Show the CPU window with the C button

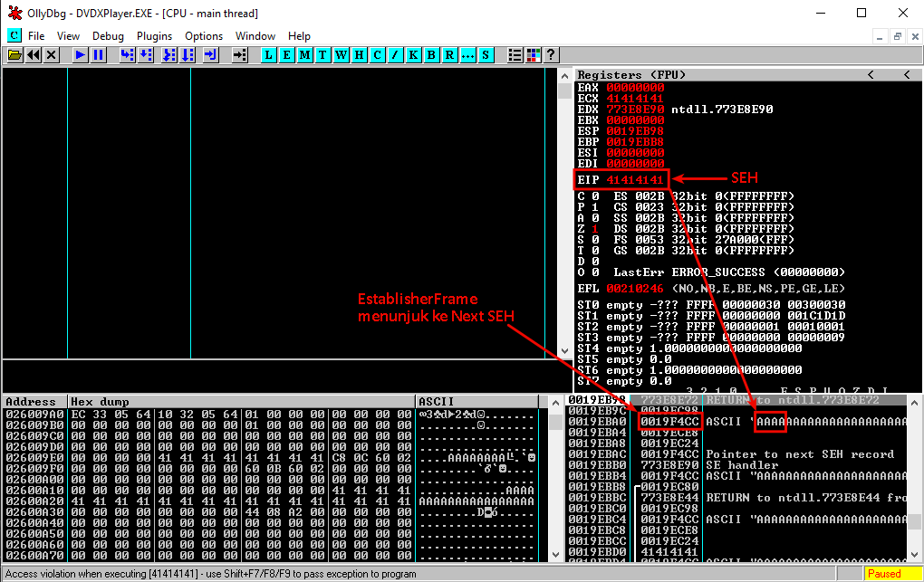(x=377, y=55)
